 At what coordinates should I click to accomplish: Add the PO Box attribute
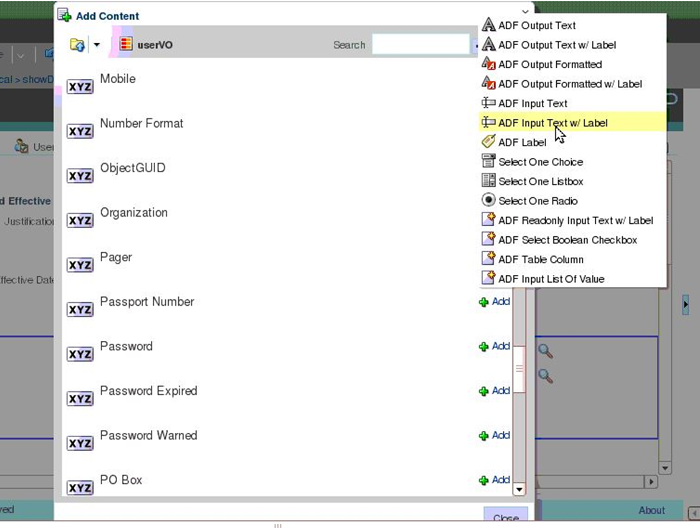coord(494,480)
